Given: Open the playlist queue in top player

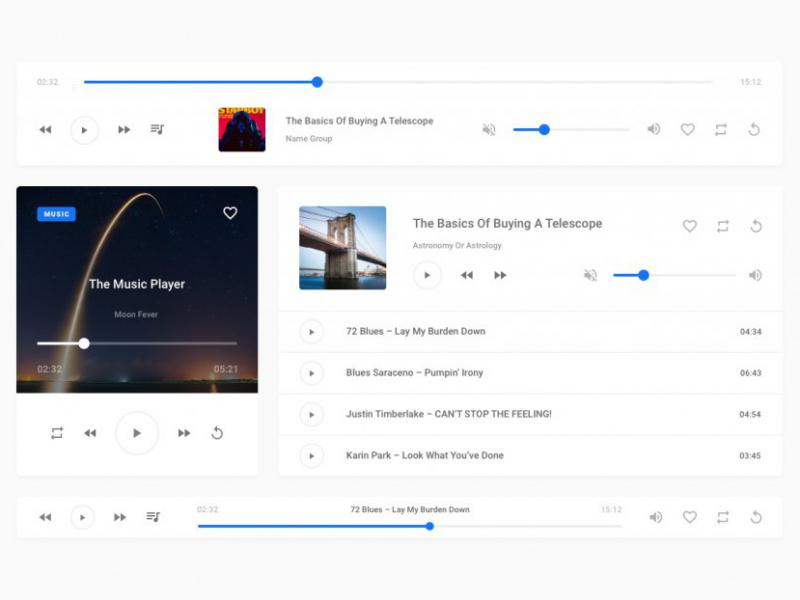Looking at the screenshot, I should click(157, 129).
